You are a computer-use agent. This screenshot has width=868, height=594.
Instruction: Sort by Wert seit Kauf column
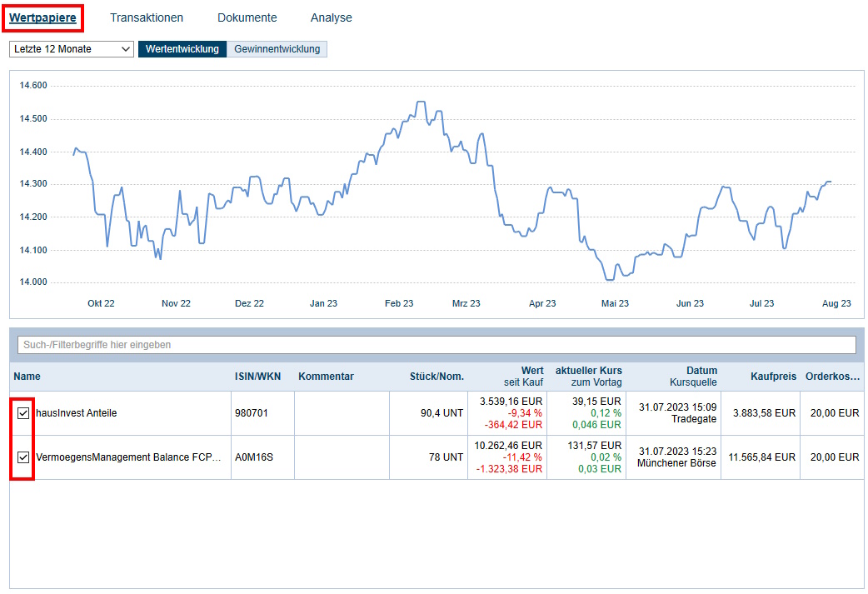point(523,376)
